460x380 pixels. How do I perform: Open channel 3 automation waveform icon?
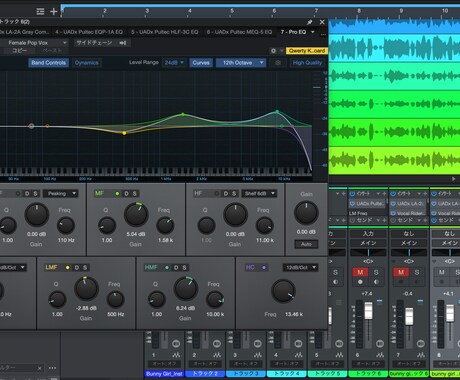(x=258, y=355)
